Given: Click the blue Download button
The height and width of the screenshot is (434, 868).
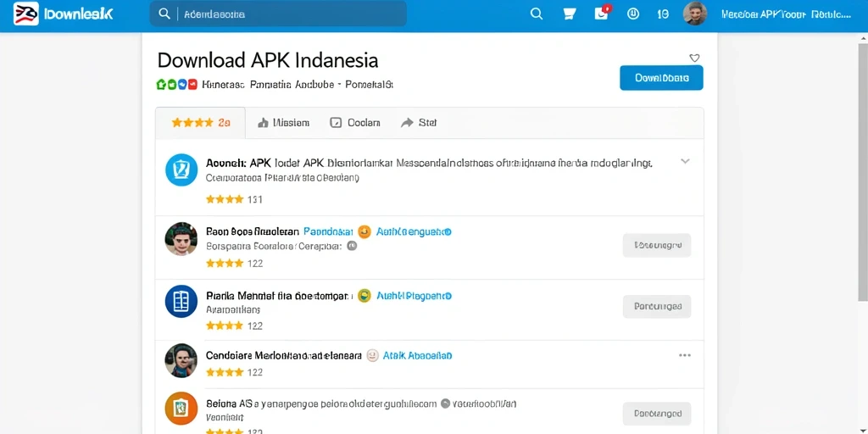Looking at the screenshot, I should click(661, 78).
